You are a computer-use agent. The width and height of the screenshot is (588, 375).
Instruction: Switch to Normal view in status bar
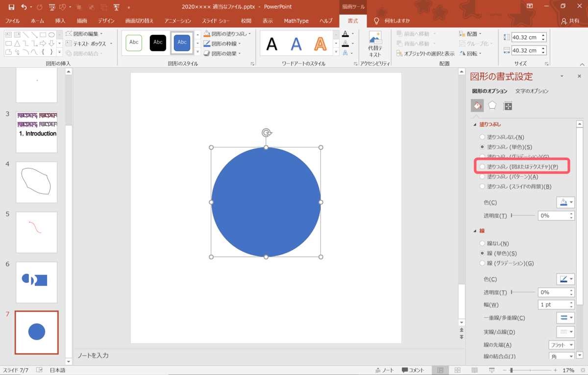coord(441,370)
